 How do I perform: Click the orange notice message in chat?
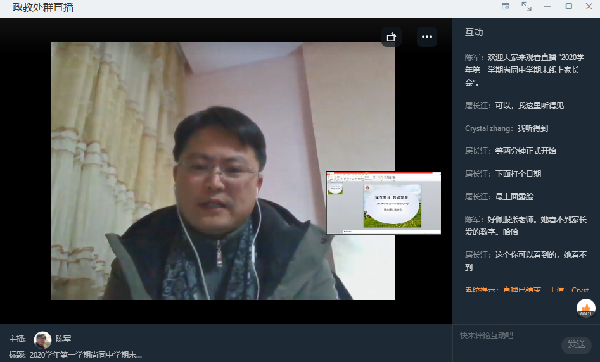coord(527,290)
